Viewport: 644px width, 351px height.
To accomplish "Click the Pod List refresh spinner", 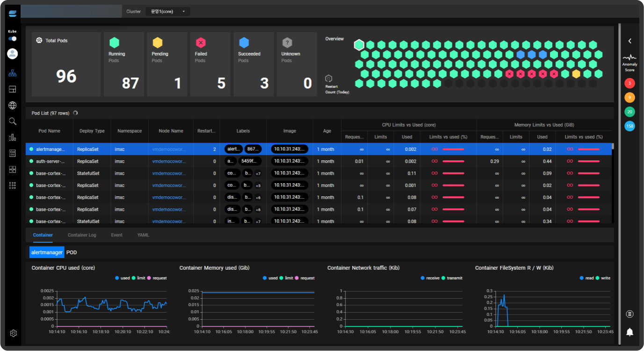I will pos(76,113).
